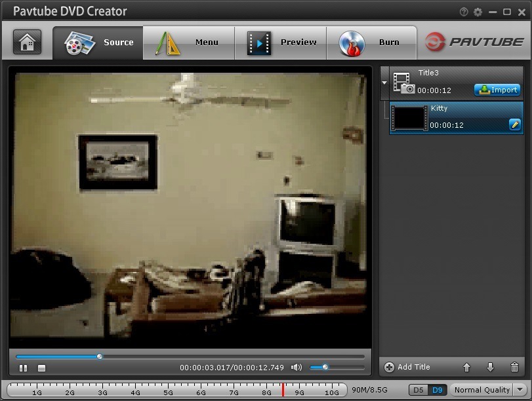
Task: Mute the preview audio speaker icon
Action: pyautogui.click(x=297, y=368)
